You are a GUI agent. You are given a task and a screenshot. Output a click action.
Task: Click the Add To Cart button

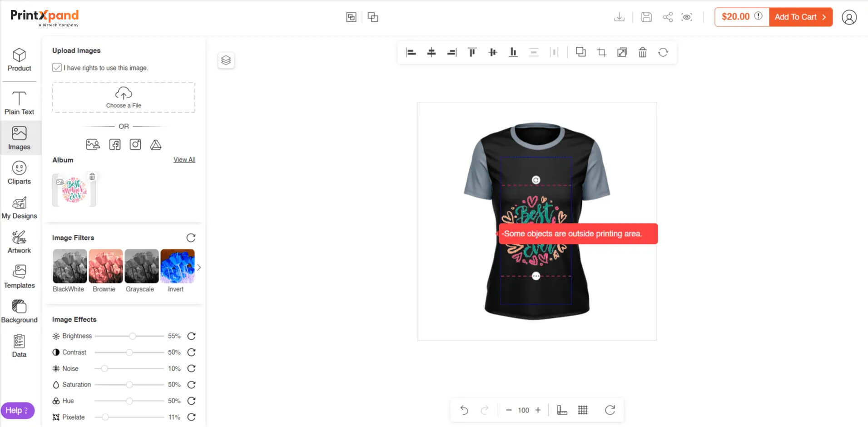tap(800, 17)
